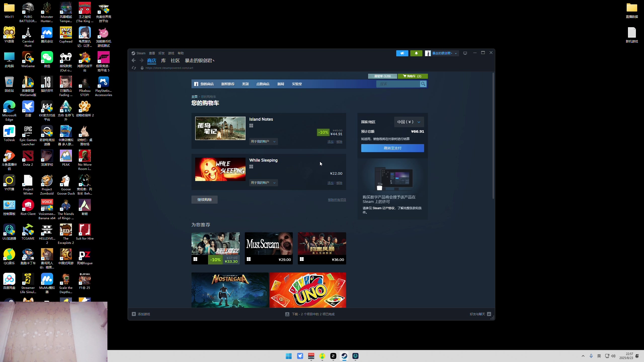Image resolution: width=644 pixels, height=362 pixels.
Task: Open the UNO recommendation banner
Action: point(308,290)
